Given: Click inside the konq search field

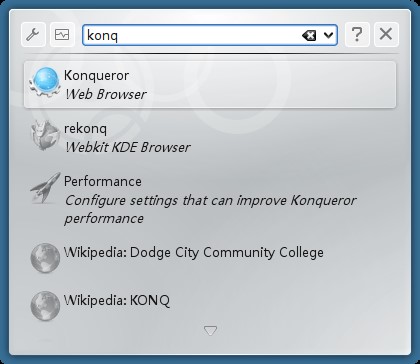Looking at the screenshot, I should point(192,35).
